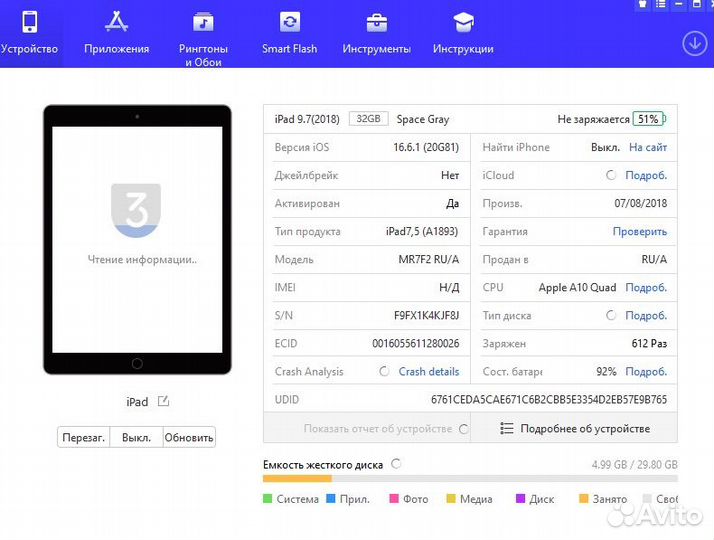Viewport: 714px width, 540px height.
Task: Click the list menu icon in title bar
Action: (x=661, y=4)
